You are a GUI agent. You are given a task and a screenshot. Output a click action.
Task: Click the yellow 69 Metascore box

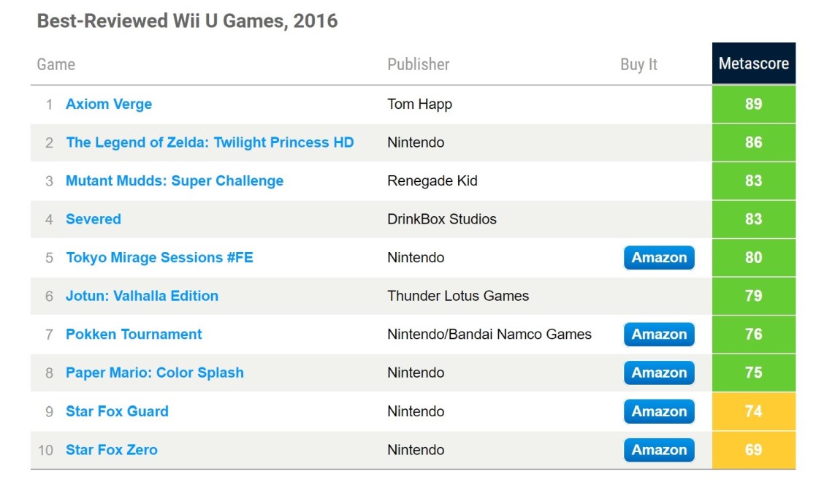click(753, 450)
